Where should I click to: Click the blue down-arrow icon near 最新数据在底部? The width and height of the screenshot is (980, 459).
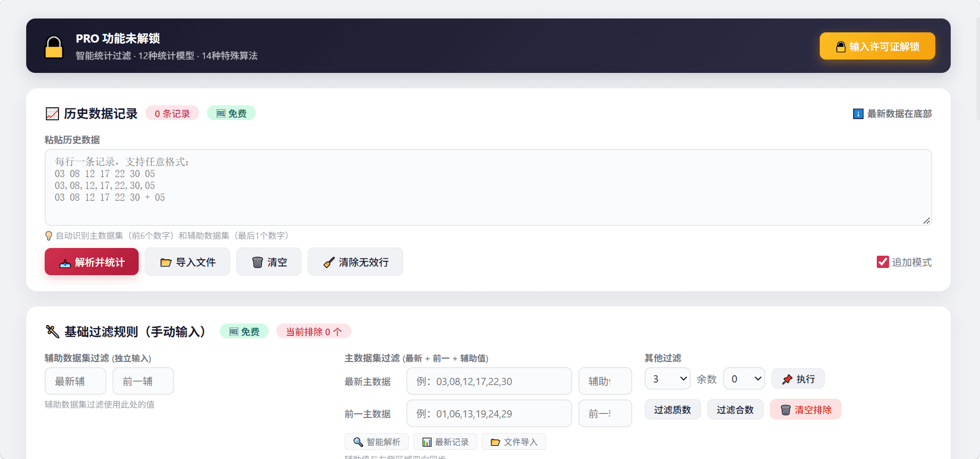858,114
